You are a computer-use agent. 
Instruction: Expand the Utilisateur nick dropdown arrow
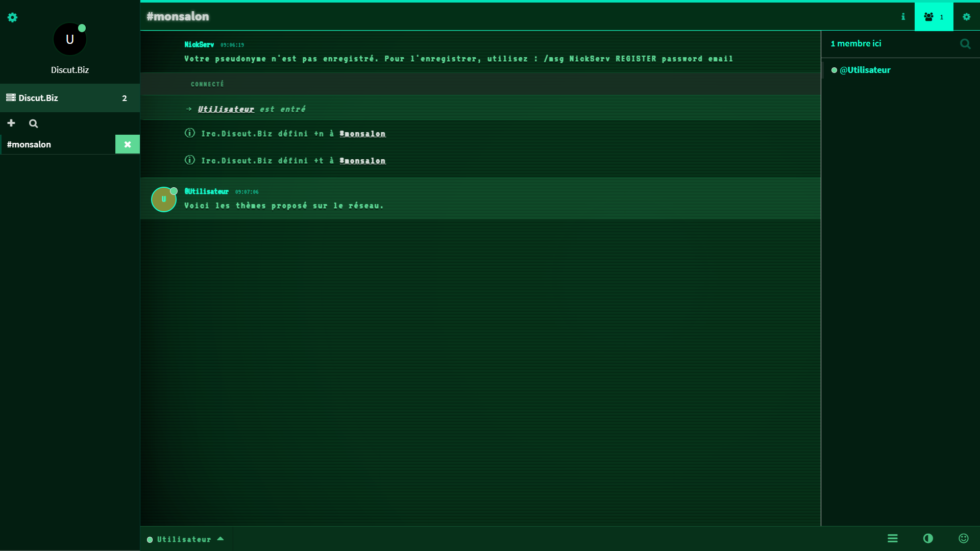click(x=220, y=539)
